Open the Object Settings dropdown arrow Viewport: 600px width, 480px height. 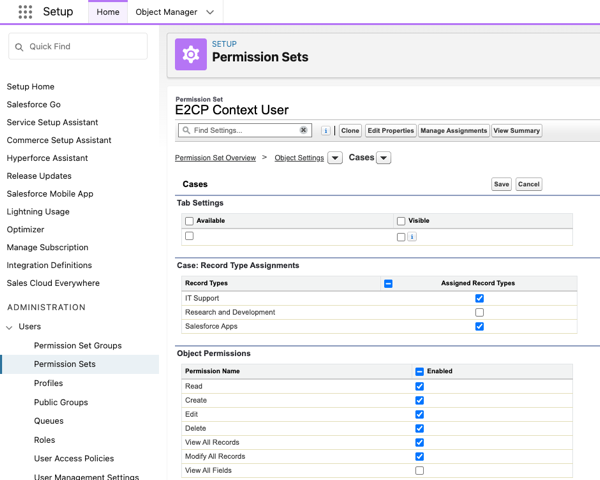pyautogui.click(x=335, y=158)
